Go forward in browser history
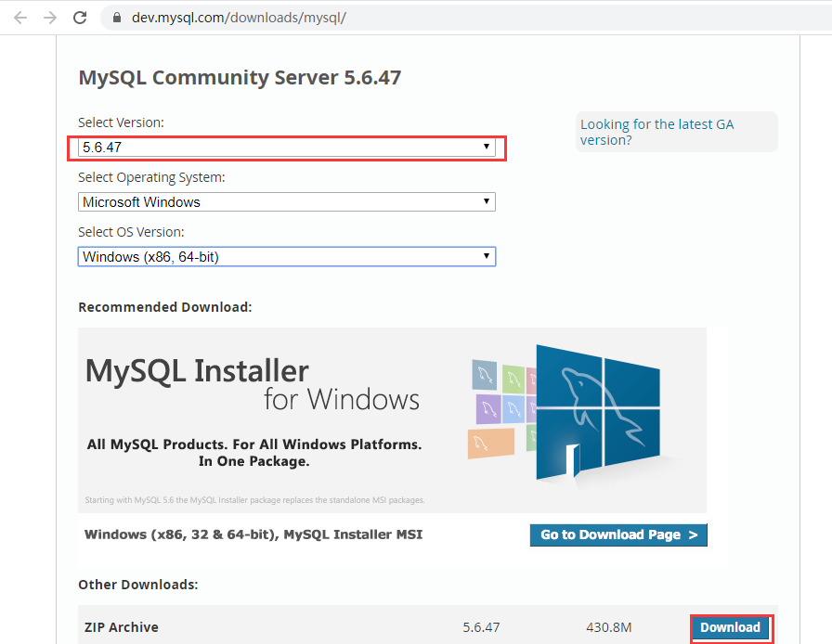Viewport: 832px width, 644px height. point(50,18)
